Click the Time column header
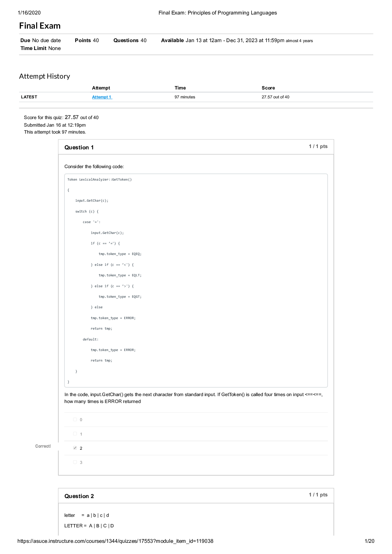Viewport: 392px width, 554px height. 180,88
